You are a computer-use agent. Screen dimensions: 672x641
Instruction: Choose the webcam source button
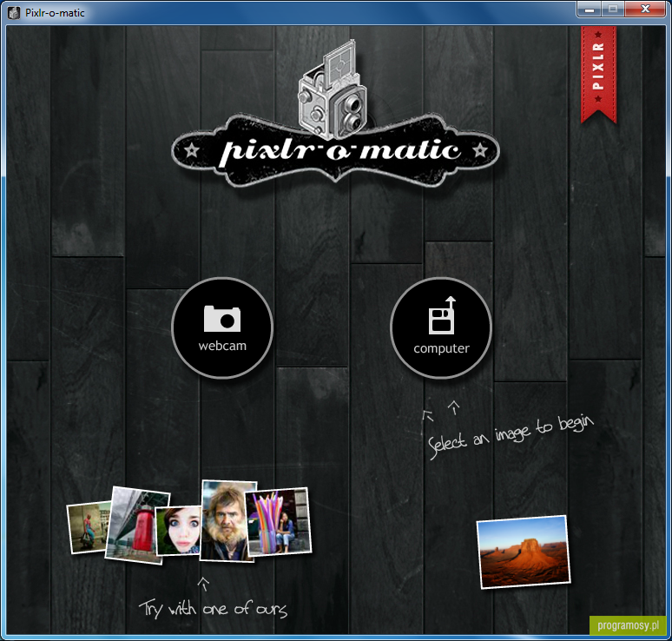pos(222,327)
